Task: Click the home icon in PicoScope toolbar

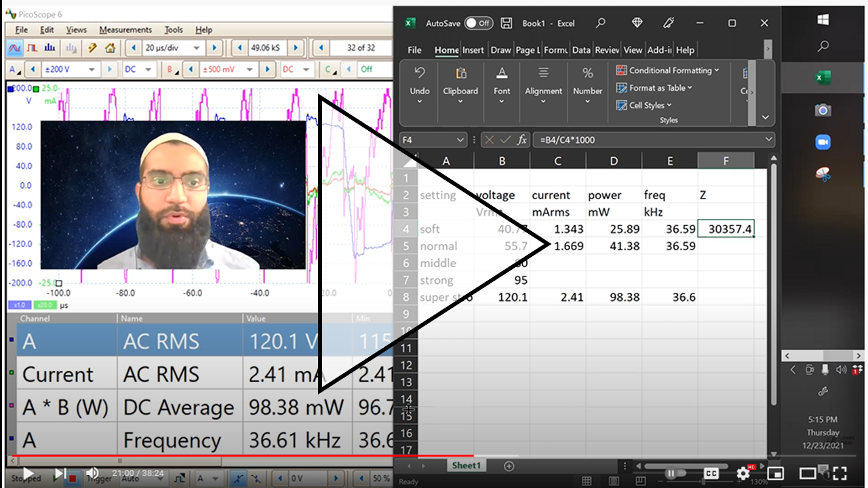Action: (x=110, y=48)
